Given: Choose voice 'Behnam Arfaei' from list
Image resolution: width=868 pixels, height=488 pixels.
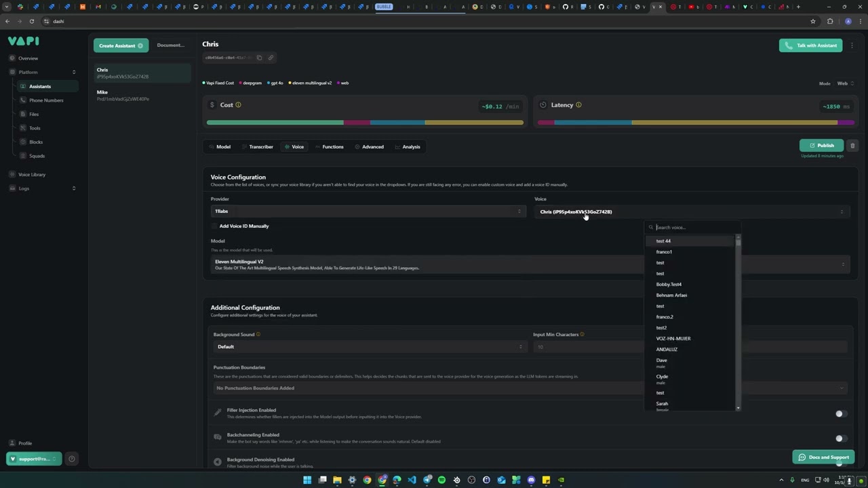Looking at the screenshot, I should click(x=671, y=296).
